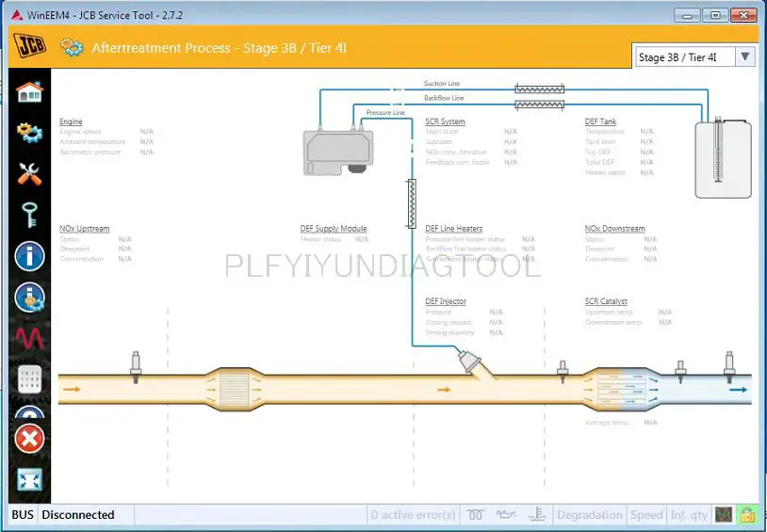Click the SCR Catalyst heading
767x532 pixels.
click(606, 301)
